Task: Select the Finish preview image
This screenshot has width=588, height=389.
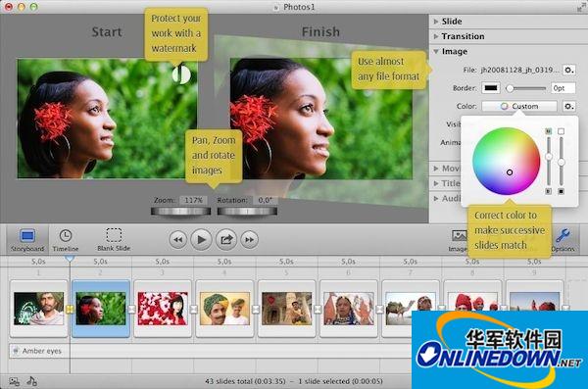Action: pos(321,119)
